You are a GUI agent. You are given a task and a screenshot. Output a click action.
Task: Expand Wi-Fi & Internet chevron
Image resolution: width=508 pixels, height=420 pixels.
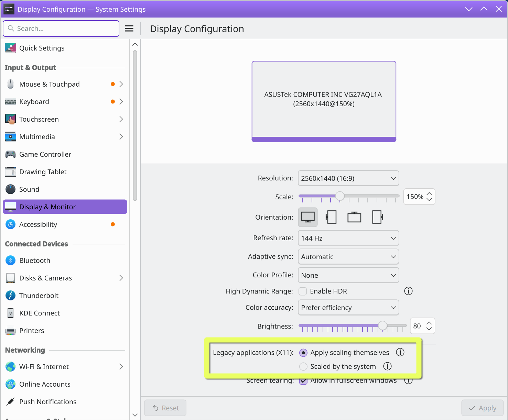pyautogui.click(x=121, y=367)
